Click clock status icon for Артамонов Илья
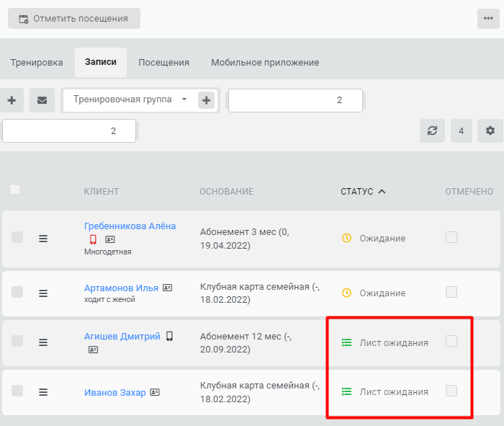 coord(346,293)
